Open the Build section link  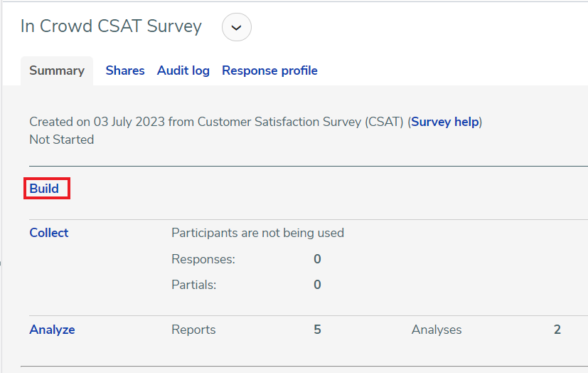click(x=44, y=189)
